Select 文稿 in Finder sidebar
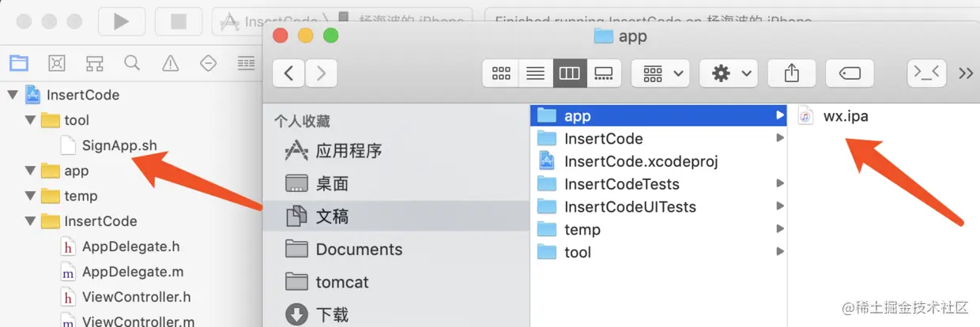The width and height of the screenshot is (980, 327). pos(395,216)
